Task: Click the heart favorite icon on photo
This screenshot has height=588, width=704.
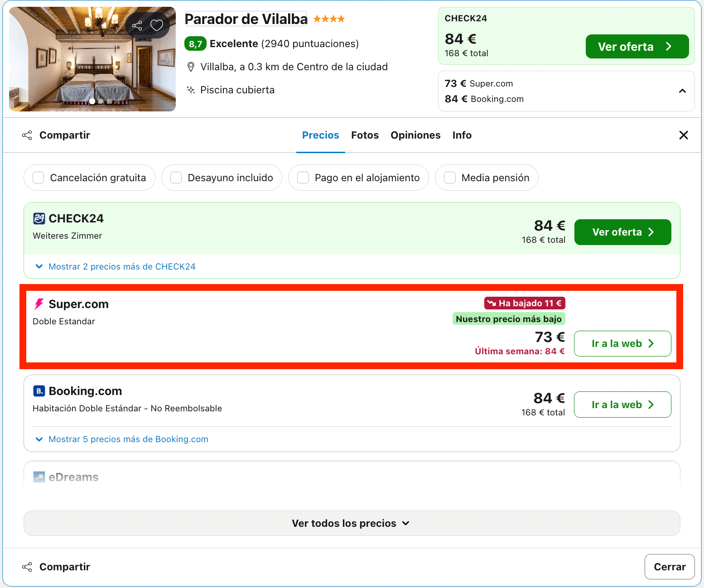Action: 157,25
